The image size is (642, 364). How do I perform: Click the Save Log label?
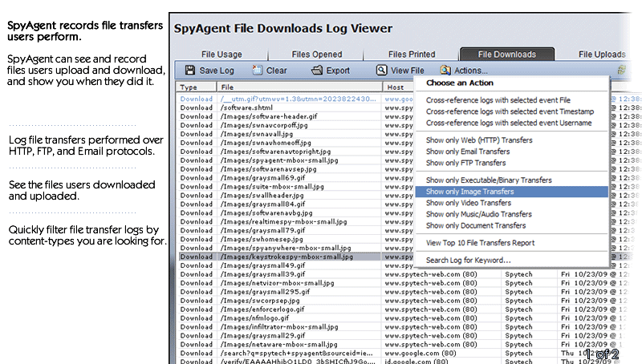coord(217,71)
